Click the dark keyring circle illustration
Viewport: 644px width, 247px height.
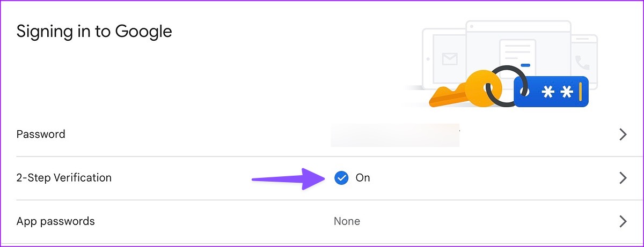coord(506,86)
